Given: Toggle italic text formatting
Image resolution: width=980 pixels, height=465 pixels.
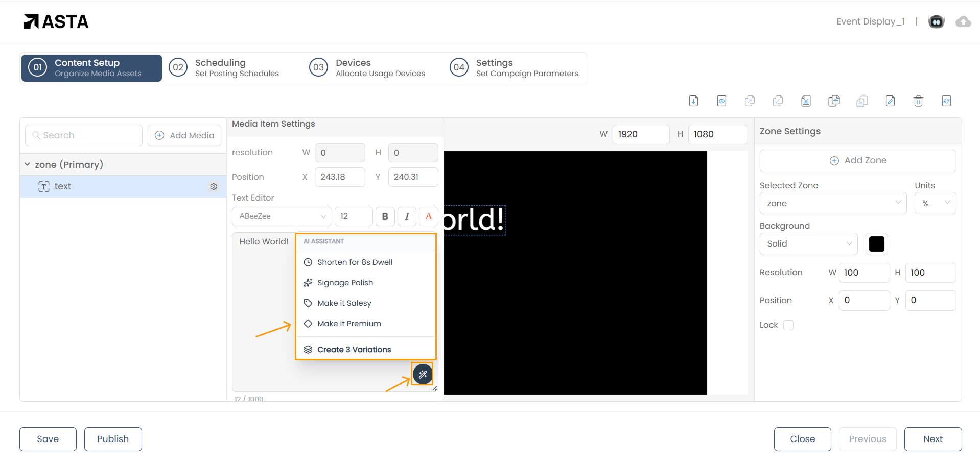Looking at the screenshot, I should pyautogui.click(x=407, y=216).
